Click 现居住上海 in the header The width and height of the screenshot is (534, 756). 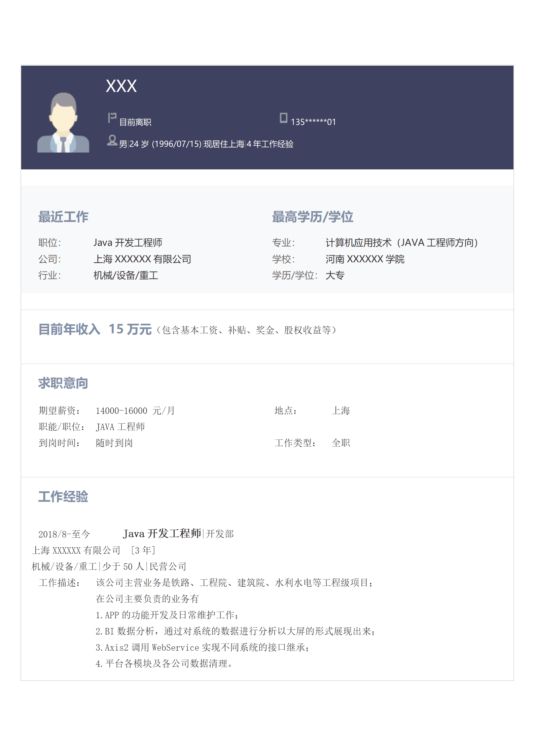coord(224,144)
